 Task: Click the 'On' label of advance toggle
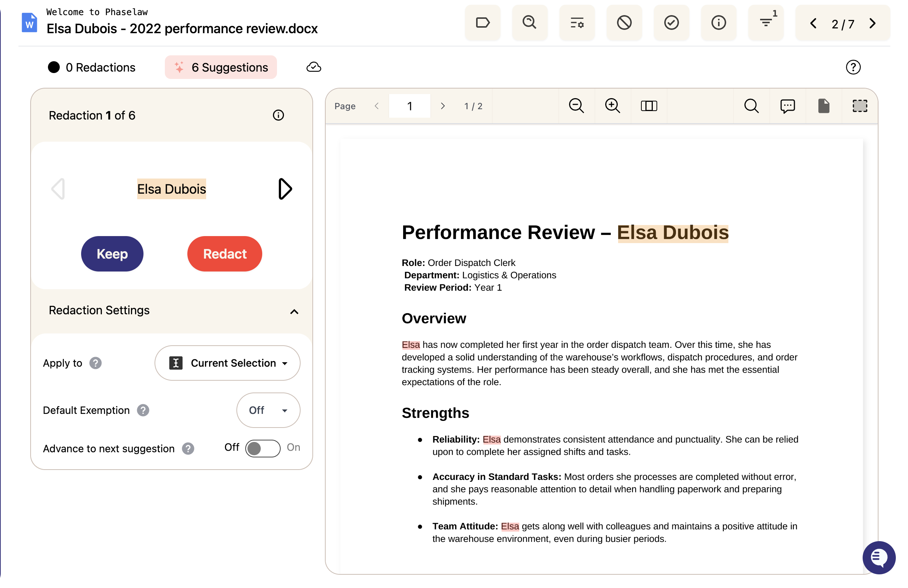pos(293,447)
